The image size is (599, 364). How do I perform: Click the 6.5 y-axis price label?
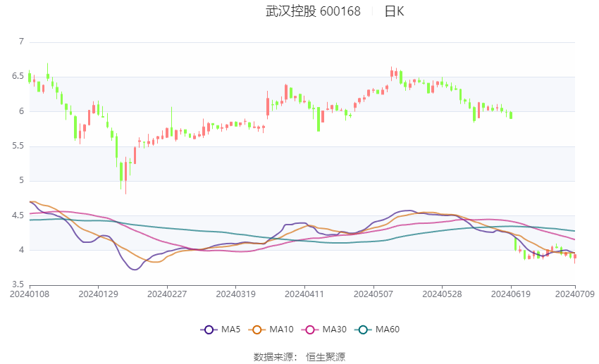(18, 76)
